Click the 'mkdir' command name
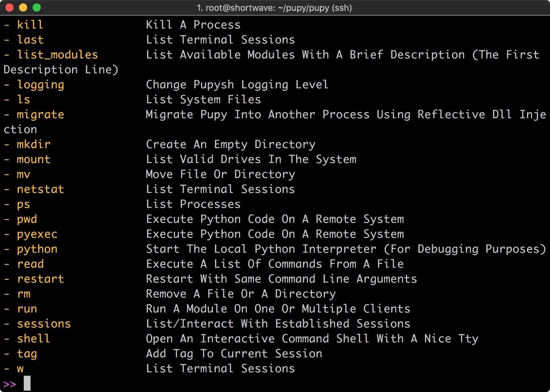This screenshot has height=392, width=550. coord(34,144)
